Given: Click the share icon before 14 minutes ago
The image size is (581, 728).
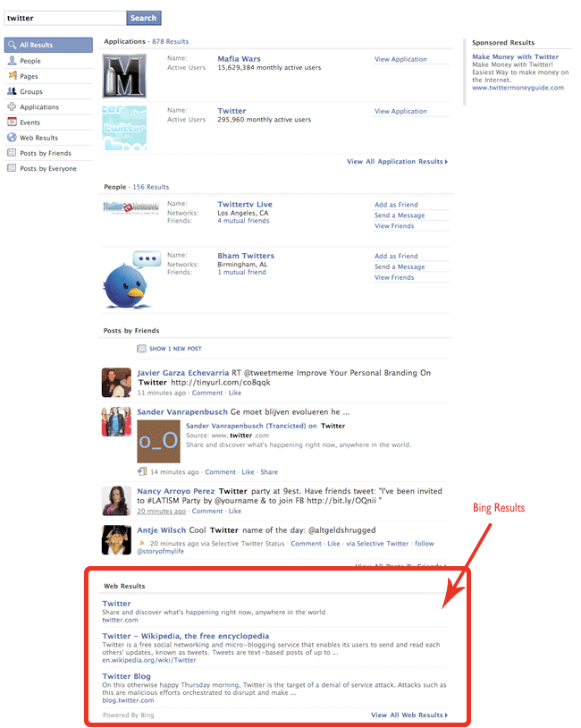Looking at the screenshot, I should click(142, 471).
